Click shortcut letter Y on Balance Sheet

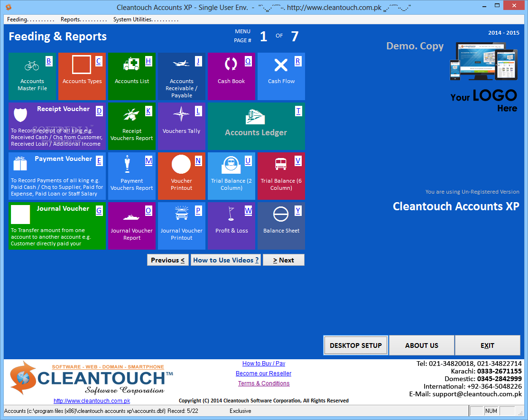click(297, 211)
